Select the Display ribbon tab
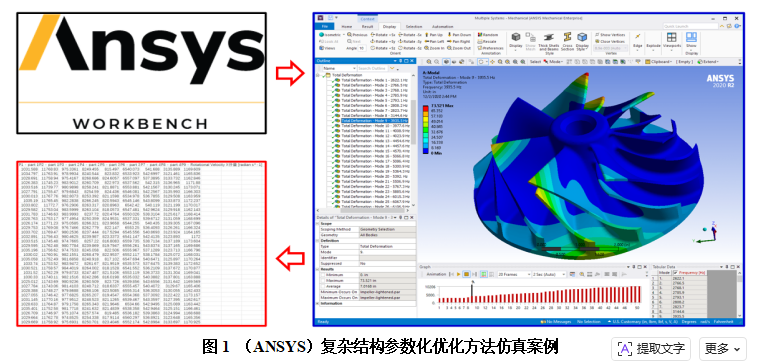This screenshot has height=363, width=759. pos(389,27)
